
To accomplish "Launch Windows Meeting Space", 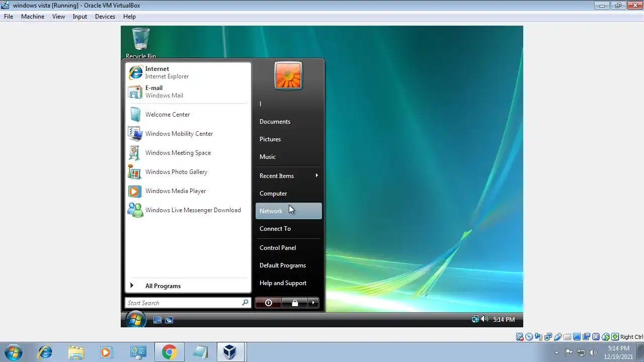I will coord(188,153).
